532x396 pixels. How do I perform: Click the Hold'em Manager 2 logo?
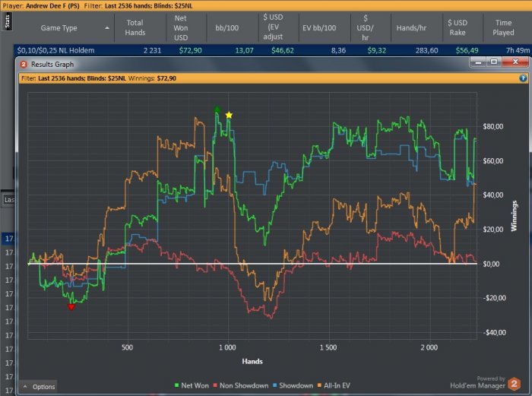[x=515, y=384]
